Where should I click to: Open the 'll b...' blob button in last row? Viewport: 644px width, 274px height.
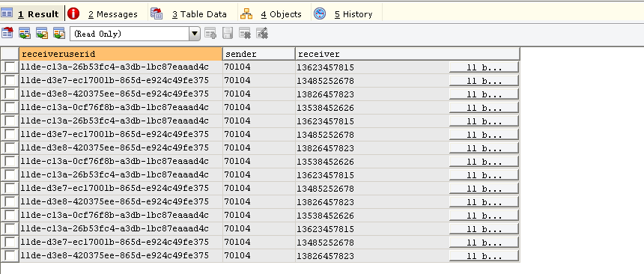pos(484,256)
